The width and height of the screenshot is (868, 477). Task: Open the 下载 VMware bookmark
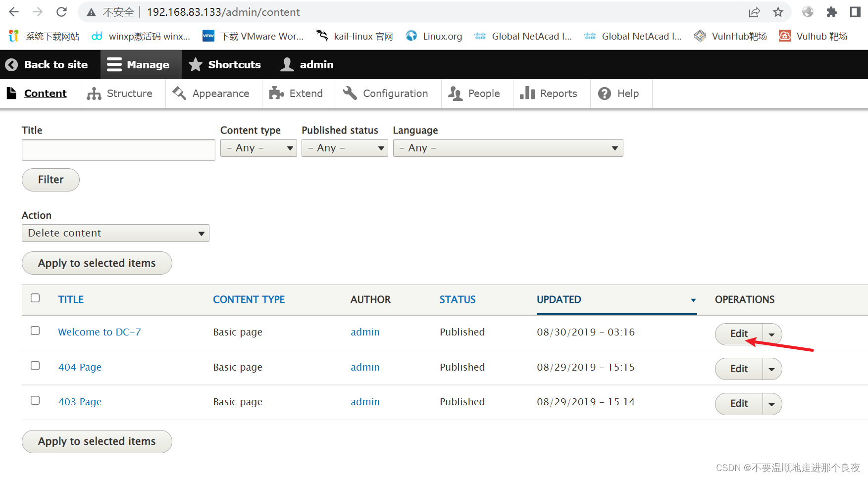(x=253, y=36)
